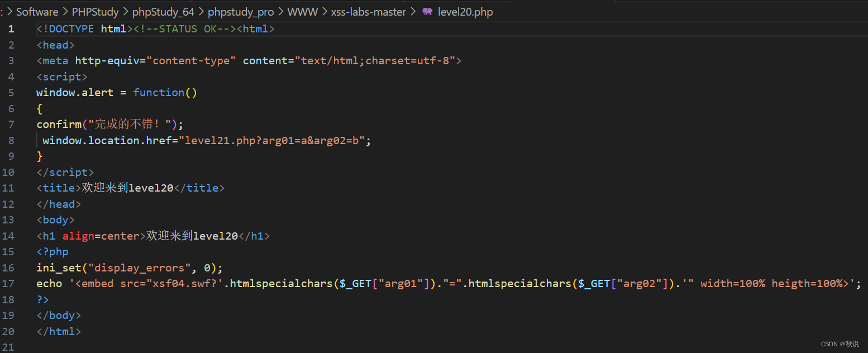Click the closing script tag on line 10

click(x=65, y=173)
